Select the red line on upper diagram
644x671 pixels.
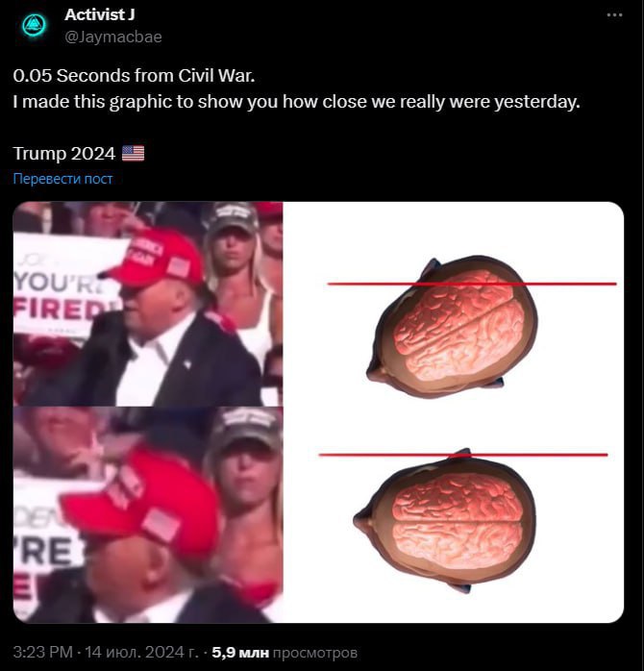pos(472,284)
